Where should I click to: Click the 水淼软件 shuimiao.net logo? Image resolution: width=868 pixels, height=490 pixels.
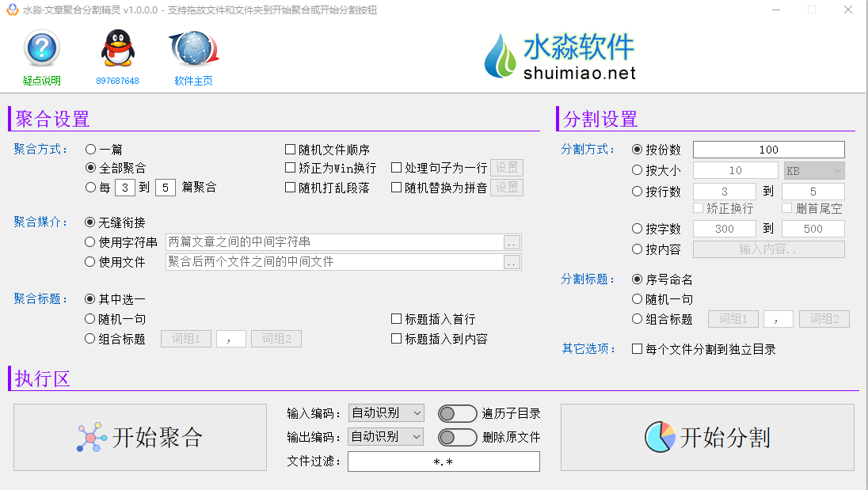coord(560,55)
